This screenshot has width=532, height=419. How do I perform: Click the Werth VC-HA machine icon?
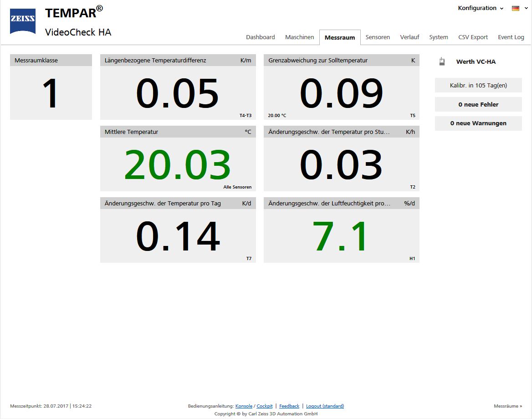point(442,61)
